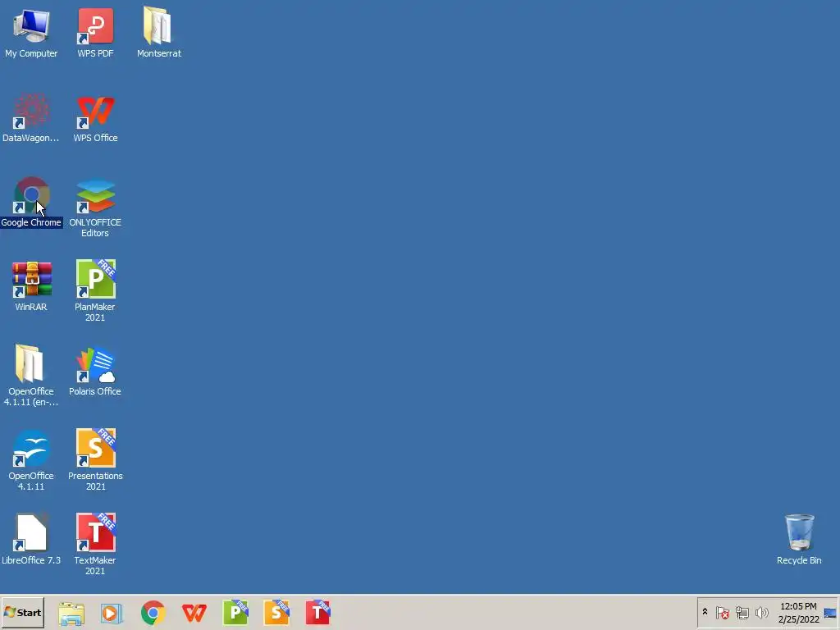Launch PlanMaker from the taskbar
Screen dimensions: 840x630
pyautogui.click(x=235, y=613)
